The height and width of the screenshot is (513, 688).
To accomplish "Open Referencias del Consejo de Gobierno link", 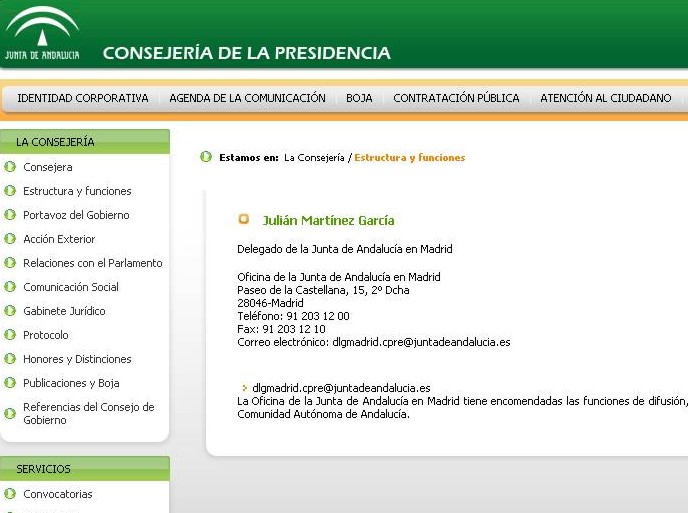I will 88,413.
